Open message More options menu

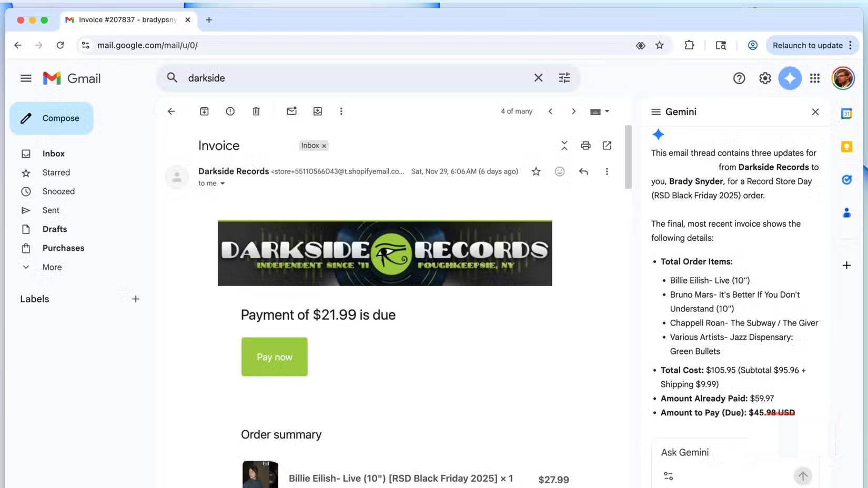pyautogui.click(x=607, y=171)
